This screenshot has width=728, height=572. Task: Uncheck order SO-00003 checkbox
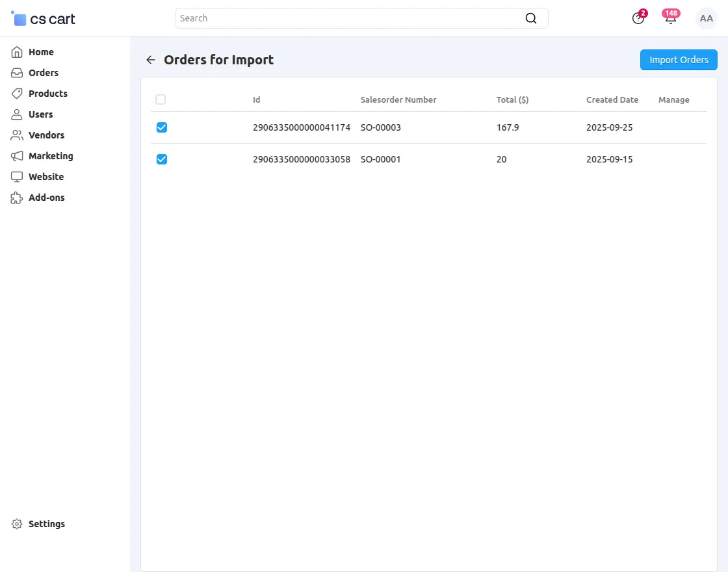[x=161, y=127]
